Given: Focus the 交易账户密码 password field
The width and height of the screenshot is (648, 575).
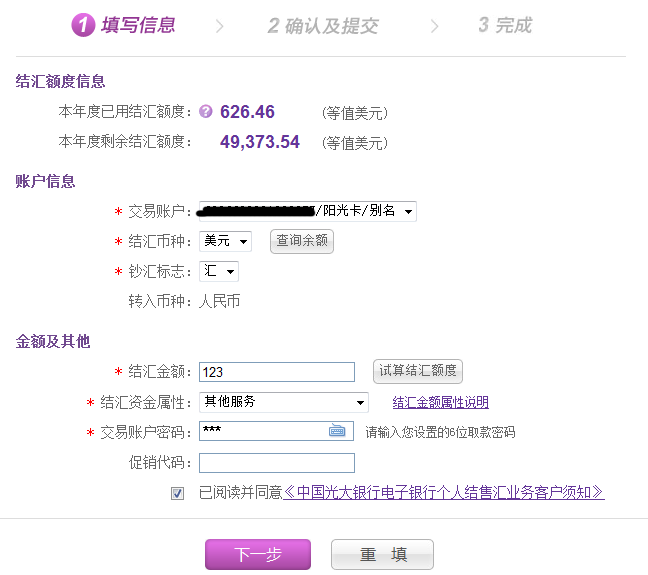Looking at the screenshot, I should coord(262,431).
